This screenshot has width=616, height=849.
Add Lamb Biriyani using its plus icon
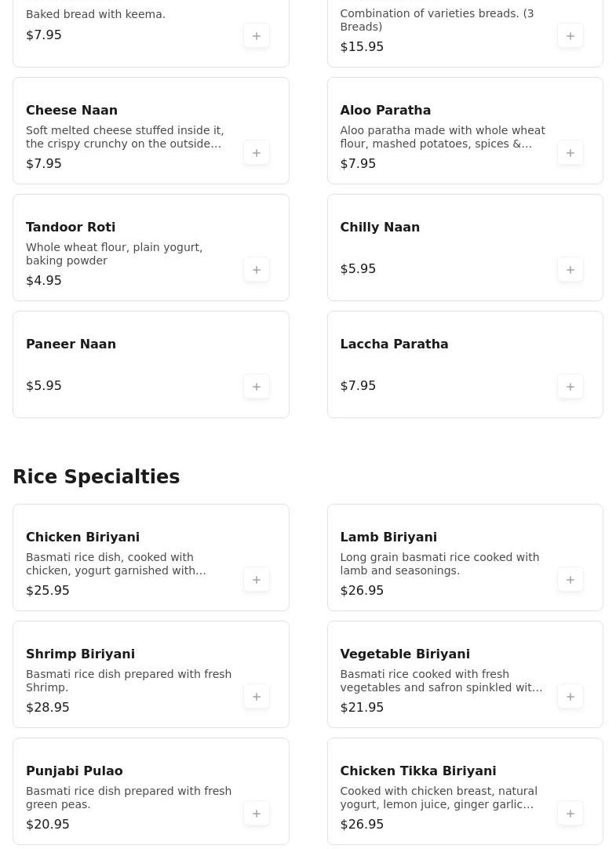pos(570,579)
